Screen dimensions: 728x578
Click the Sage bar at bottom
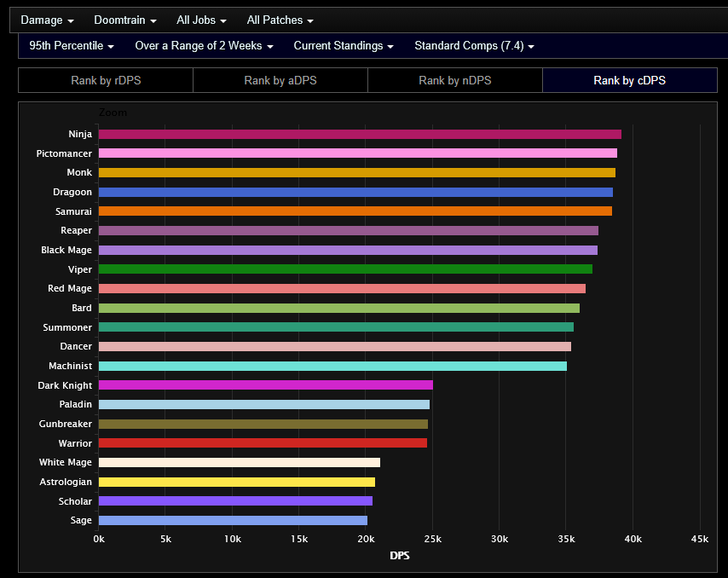pyautogui.click(x=233, y=520)
